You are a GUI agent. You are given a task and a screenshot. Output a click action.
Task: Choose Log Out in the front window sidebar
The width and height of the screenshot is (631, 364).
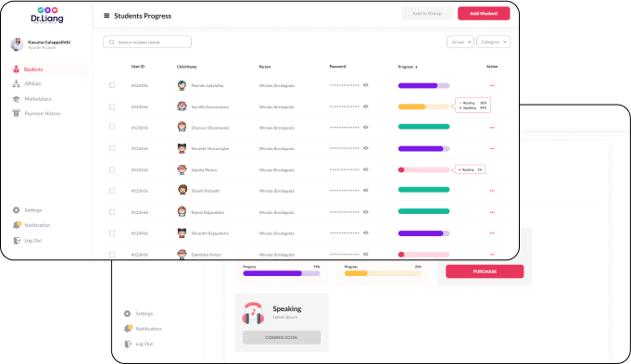33,241
